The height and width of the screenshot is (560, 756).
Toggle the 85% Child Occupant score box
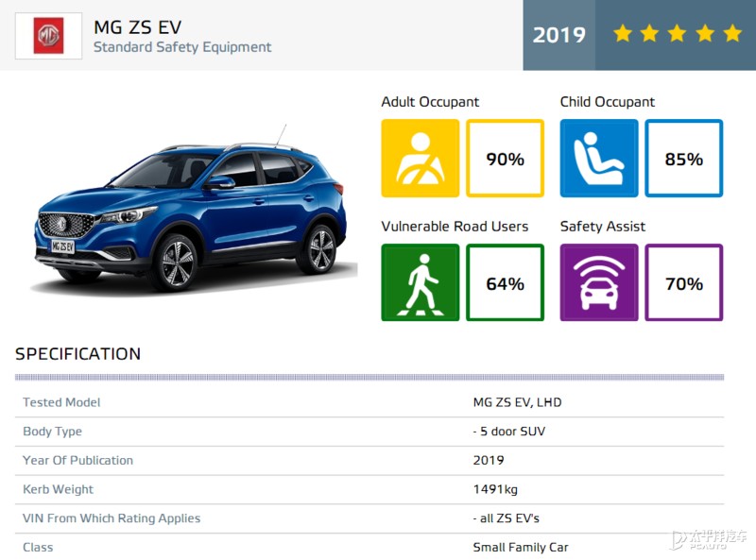point(684,158)
